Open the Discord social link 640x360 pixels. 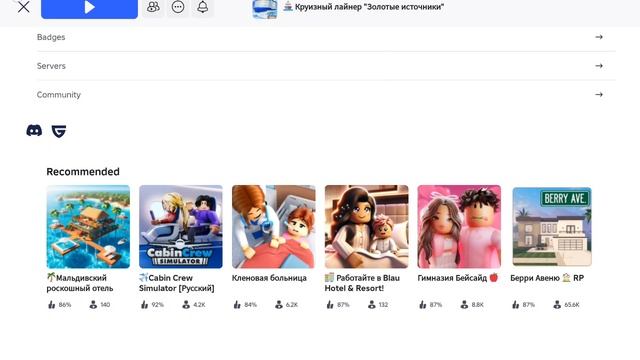[34, 131]
